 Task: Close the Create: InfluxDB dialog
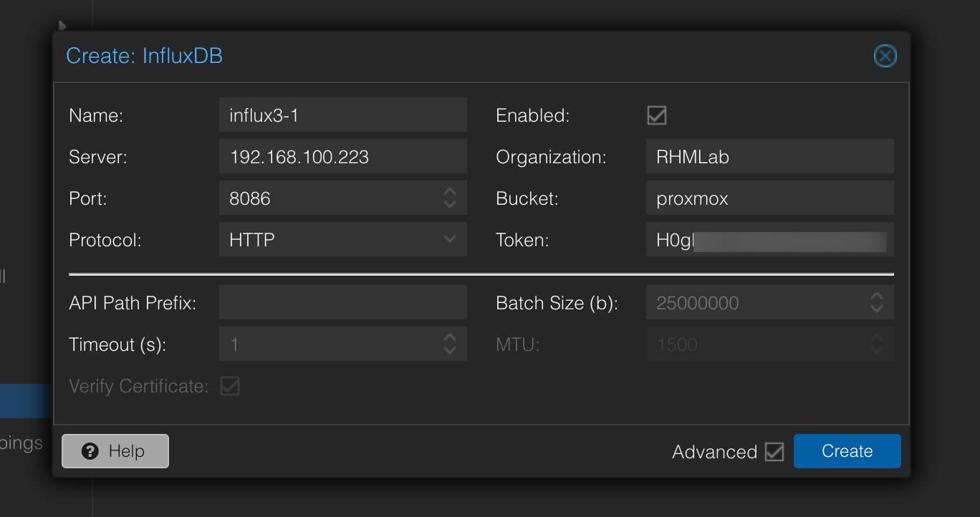click(885, 56)
